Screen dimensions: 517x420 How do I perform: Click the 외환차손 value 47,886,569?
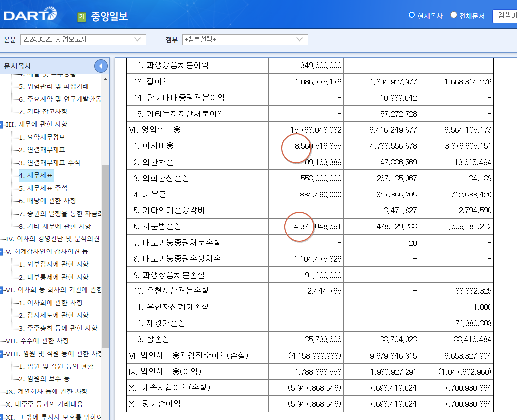pyautogui.click(x=398, y=162)
